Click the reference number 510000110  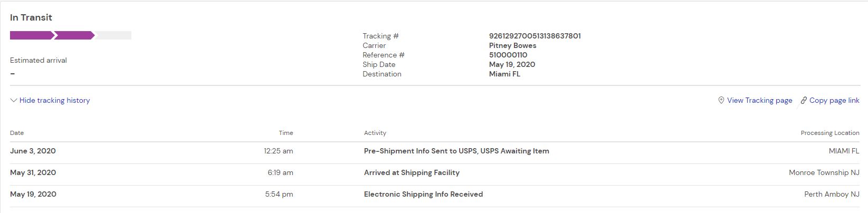(x=508, y=55)
